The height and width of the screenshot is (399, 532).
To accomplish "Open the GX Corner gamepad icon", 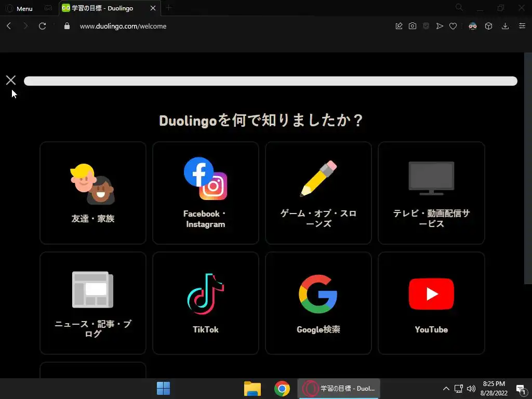I will [x=48, y=8].
